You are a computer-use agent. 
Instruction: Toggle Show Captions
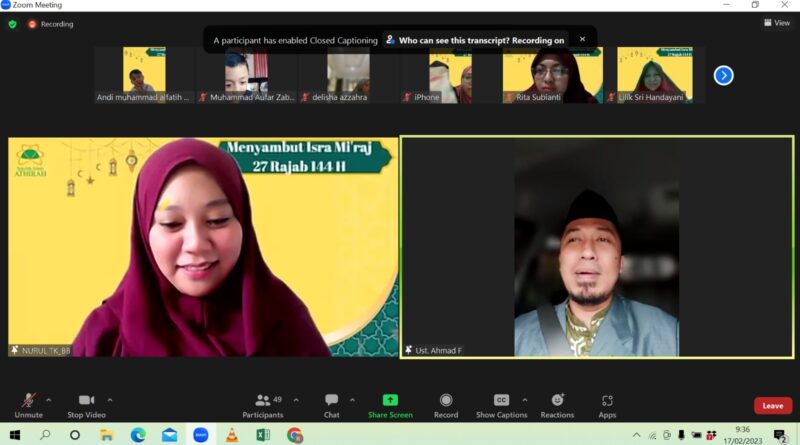pyautogui.click(x=501, y=401)
